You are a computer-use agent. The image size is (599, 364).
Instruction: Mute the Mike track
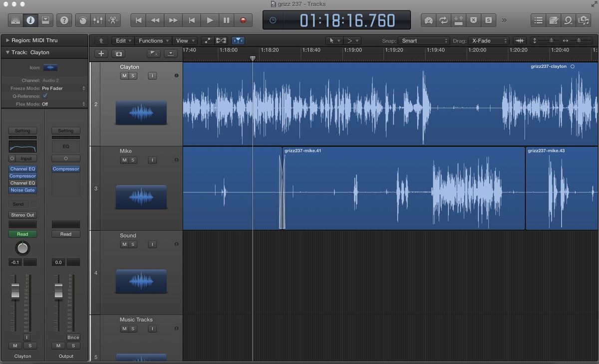point(124,160)
